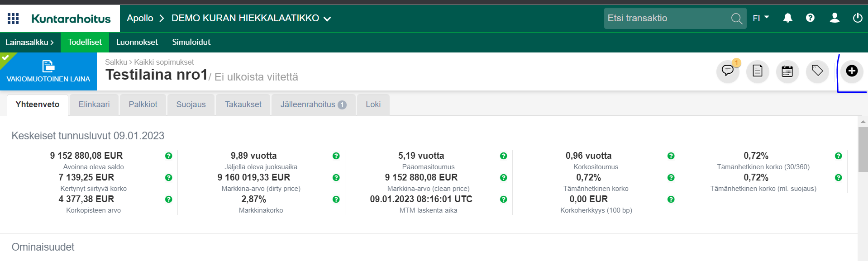This screenshot has width=868, height=261.
Task: Click the black plus add button
Action: coord(851,71)
